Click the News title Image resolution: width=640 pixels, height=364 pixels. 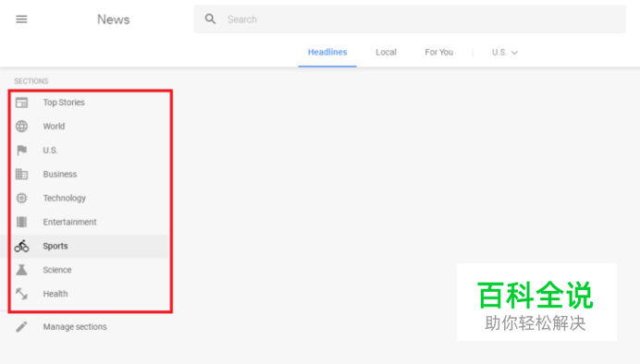pyautogui.click(x=114, y=19)
